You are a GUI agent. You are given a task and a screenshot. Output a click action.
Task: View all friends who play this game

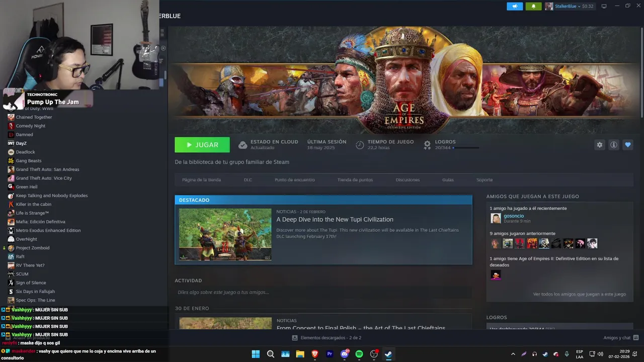point(579,294)
